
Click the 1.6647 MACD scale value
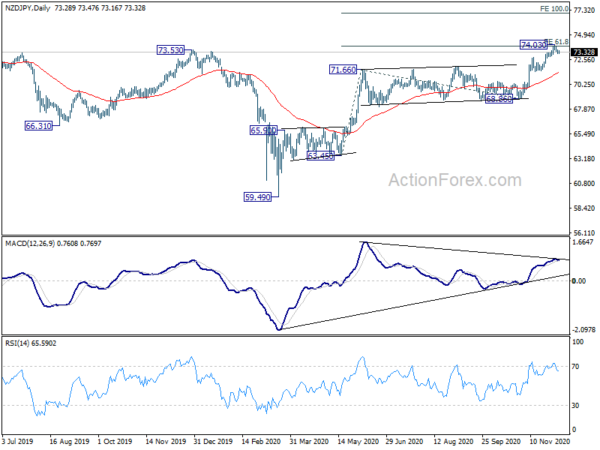pos(583,242)
